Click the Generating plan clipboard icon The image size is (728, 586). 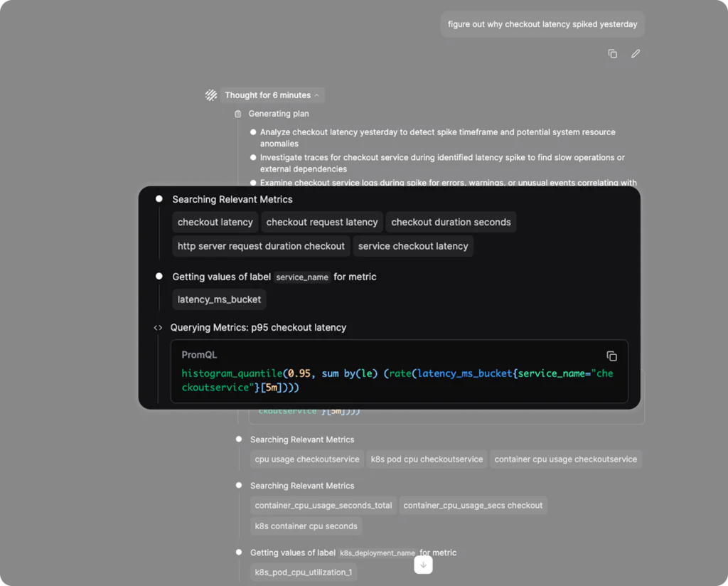coord(238,114)
